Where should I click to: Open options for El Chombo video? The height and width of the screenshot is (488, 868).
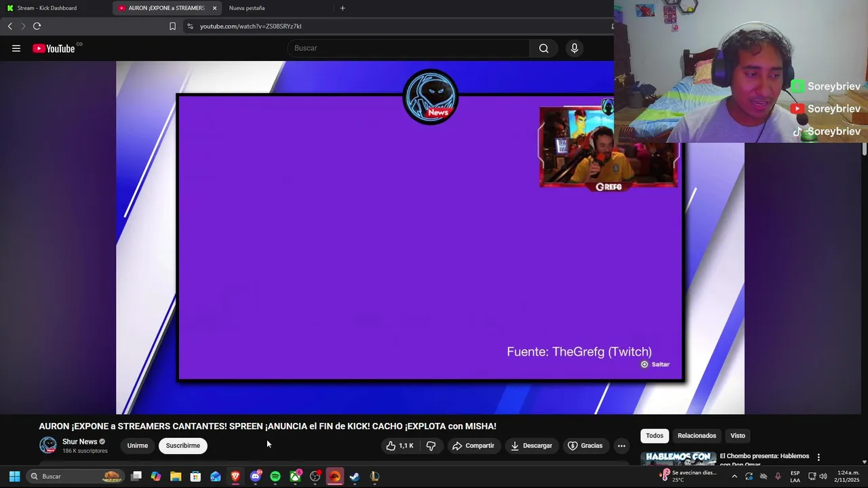(818, 457)
